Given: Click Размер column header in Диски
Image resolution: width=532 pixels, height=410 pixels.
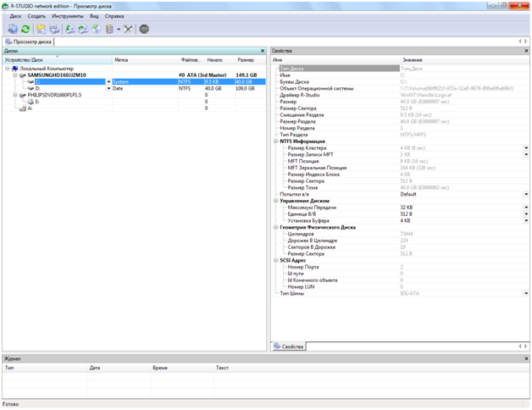Looking at the screenshot, I should (x=251, y=60).
